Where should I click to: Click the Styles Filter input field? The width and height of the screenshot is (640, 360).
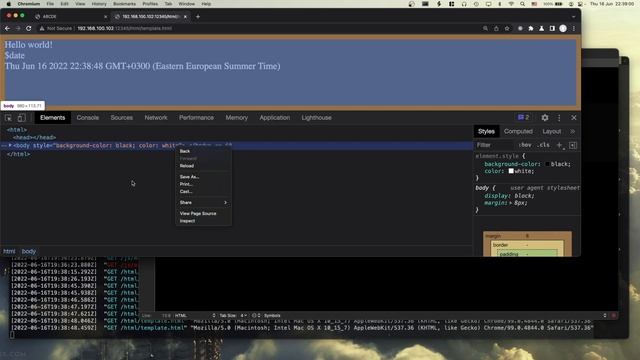pyautogui.click(x=494, y=145)
